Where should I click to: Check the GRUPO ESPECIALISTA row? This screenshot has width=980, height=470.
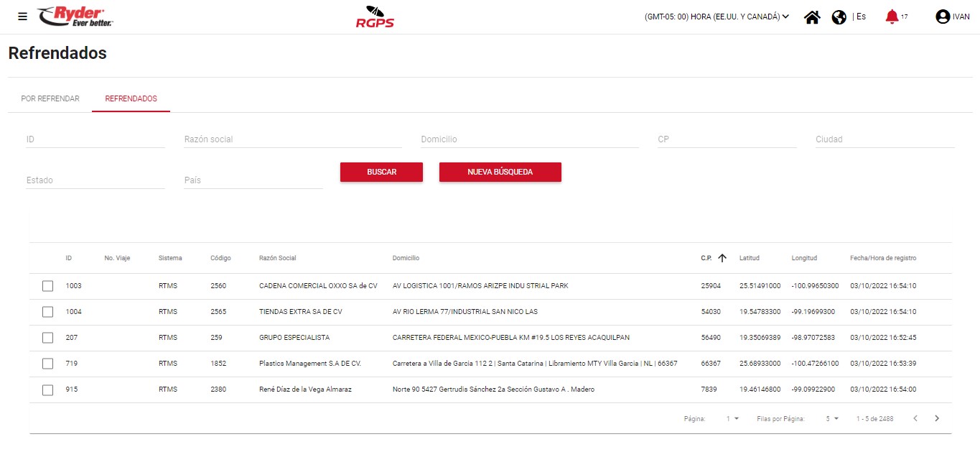tap(47, 338)
